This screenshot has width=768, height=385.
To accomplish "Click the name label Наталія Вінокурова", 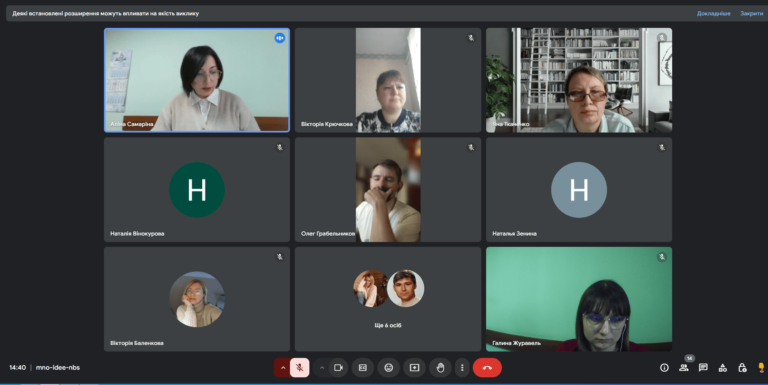I will click(137, 234).
